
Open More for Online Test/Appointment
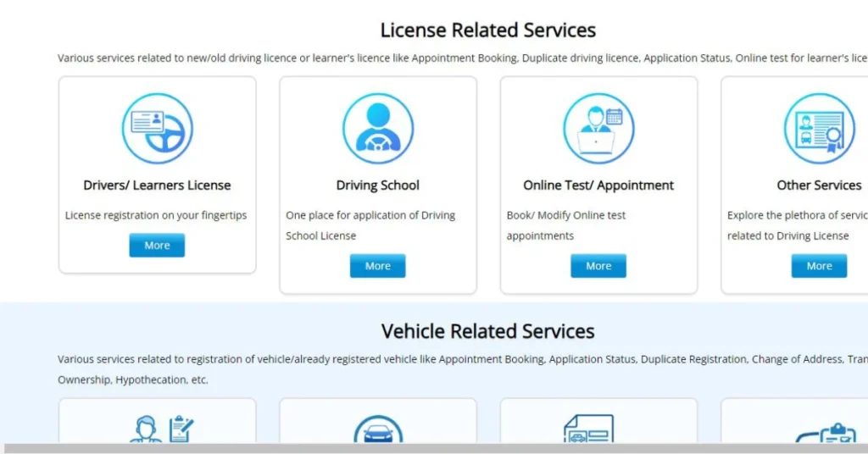pos(598,266)
